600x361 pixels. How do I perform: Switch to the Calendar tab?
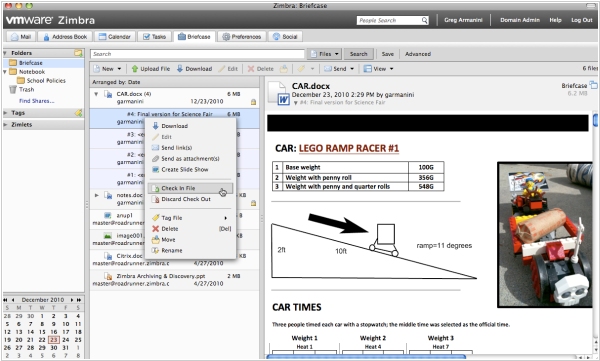(x=115, y=37)
